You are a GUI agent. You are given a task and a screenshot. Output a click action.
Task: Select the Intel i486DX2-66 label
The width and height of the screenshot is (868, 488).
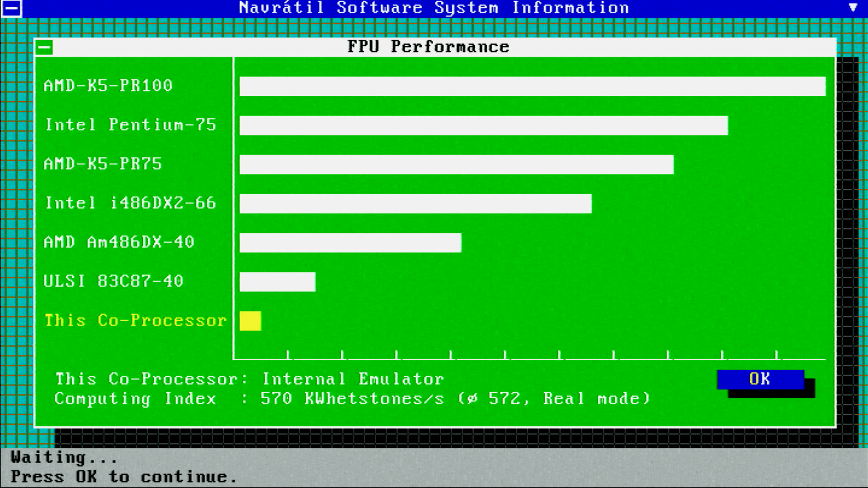tap(131, 203)
